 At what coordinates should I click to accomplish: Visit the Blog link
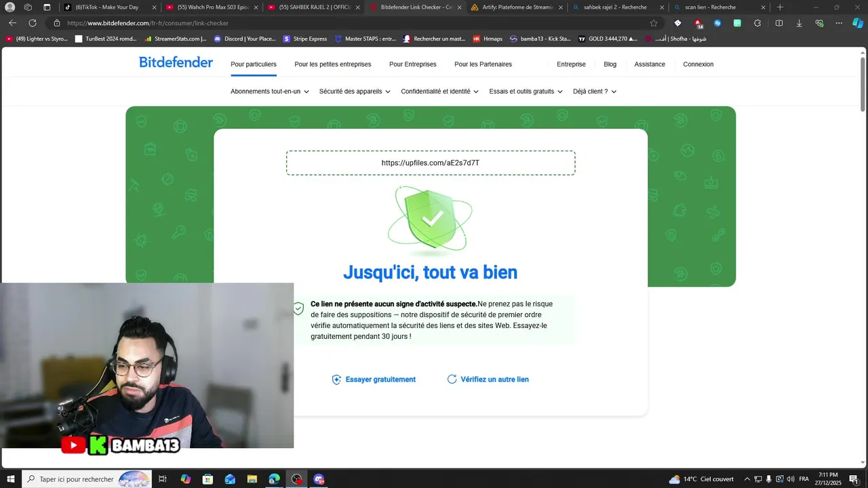[610, 64]
